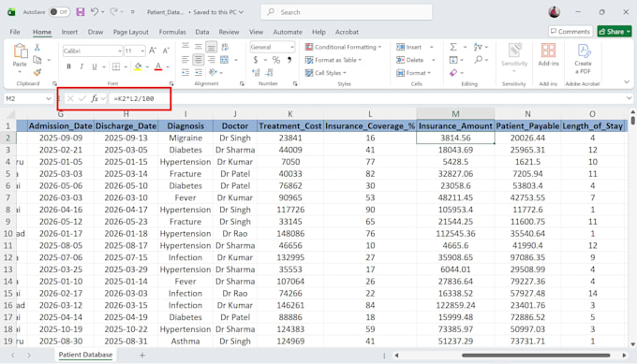The width and height of the screenshot is (637, 364).
Task: Apply Accounting Number Format dollar sign
Action: [256, 60]
